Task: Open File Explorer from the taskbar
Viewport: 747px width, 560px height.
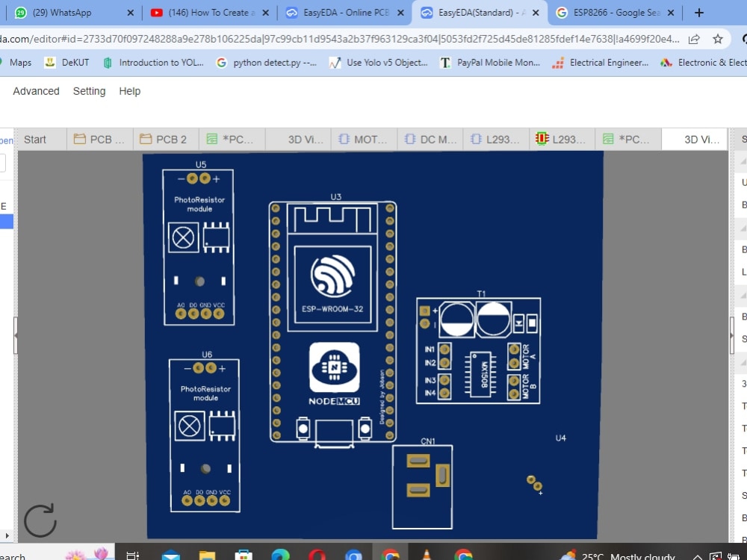Action: (x=207, y=556)
